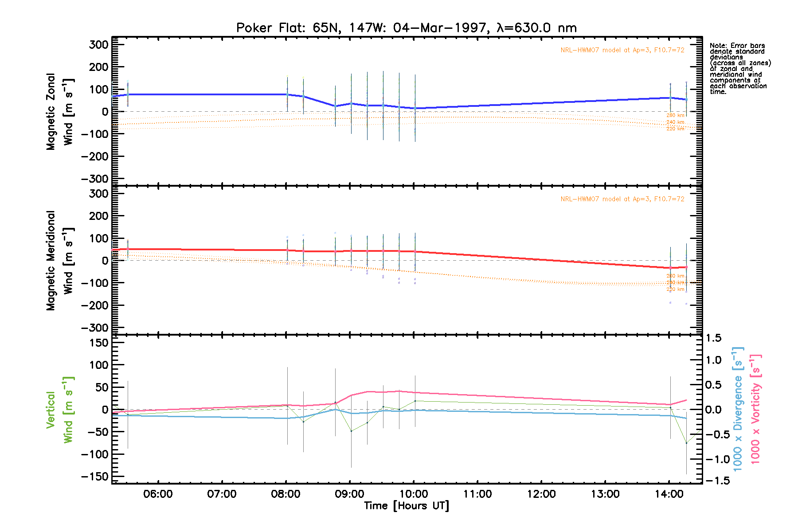Click the blue 1000 x Divergence label
The image size is (798, 532).
click(737, 409)
